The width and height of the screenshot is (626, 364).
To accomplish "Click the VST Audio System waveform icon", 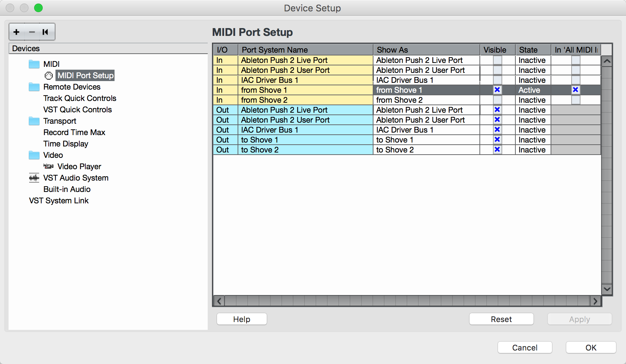I will pyautogui.click(x=34, y=178).
